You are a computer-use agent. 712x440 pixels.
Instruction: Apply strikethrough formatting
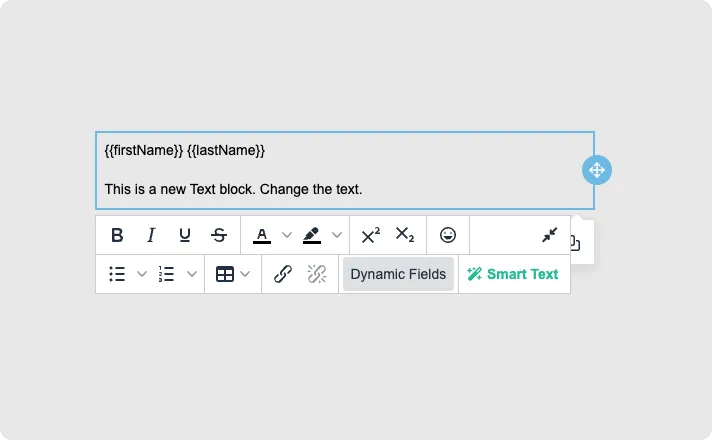pos(219,235)
